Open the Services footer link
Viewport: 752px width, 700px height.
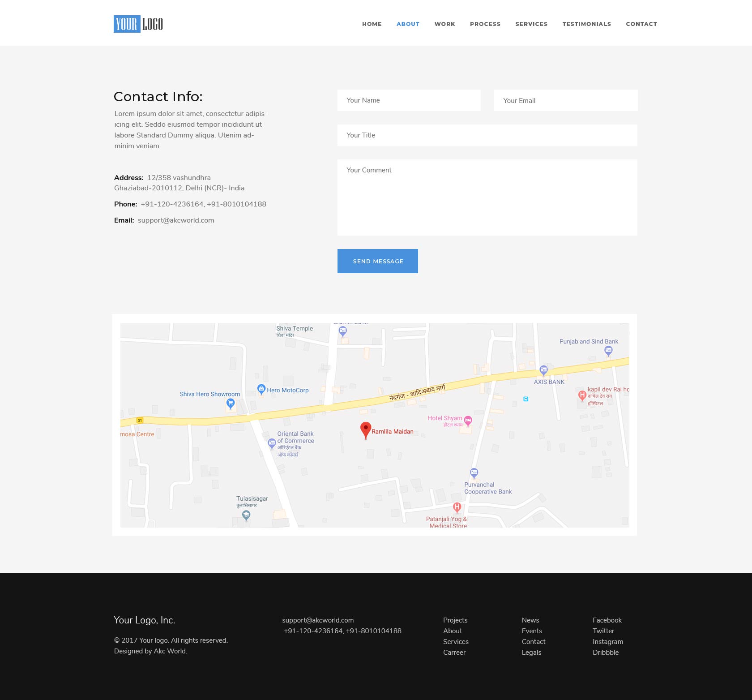coord(456,642)
